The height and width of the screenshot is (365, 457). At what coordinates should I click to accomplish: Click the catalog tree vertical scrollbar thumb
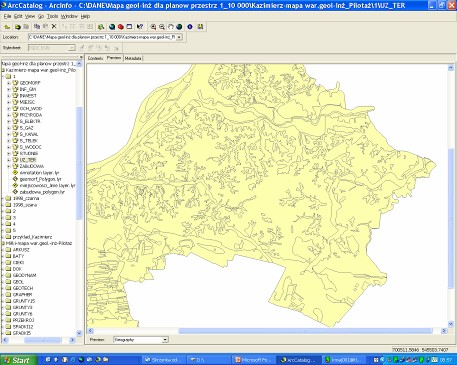pyautogui.click(x=79, y=163)
